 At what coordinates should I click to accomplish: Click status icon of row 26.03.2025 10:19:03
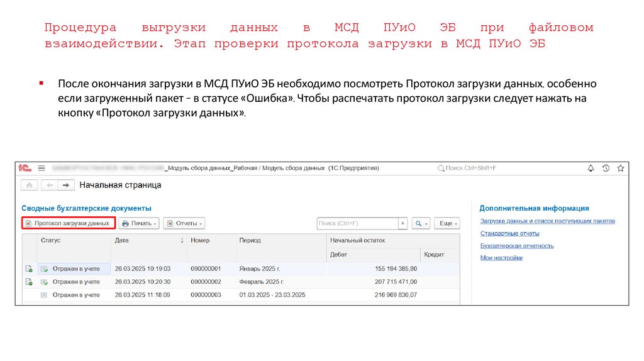pyautogui.click(x=44, y=269)
